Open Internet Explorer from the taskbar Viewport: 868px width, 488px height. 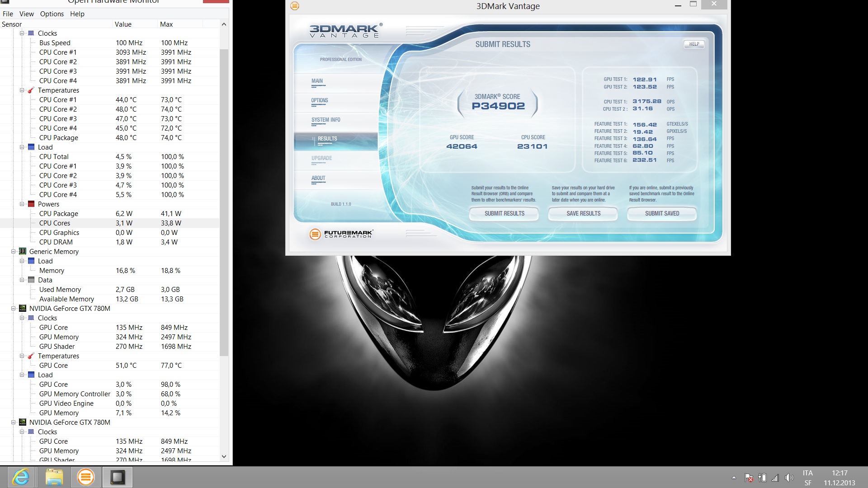(21, 477)
